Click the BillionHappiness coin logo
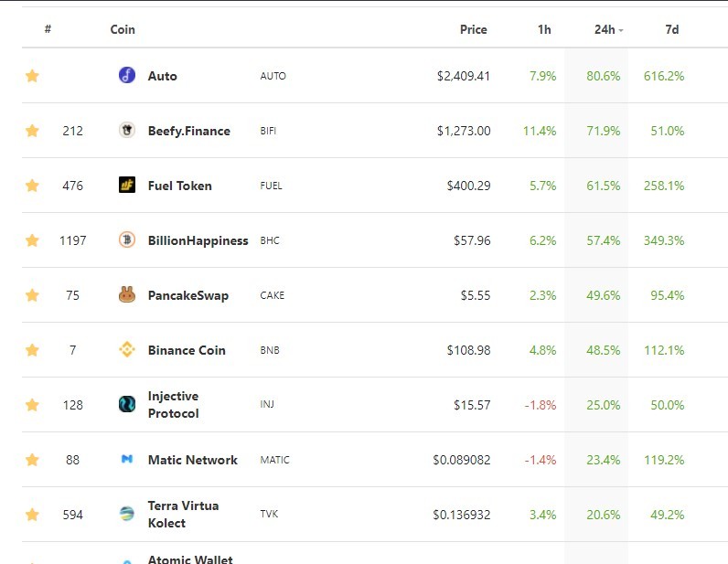728x564 pixels. (x=127, y=239)
